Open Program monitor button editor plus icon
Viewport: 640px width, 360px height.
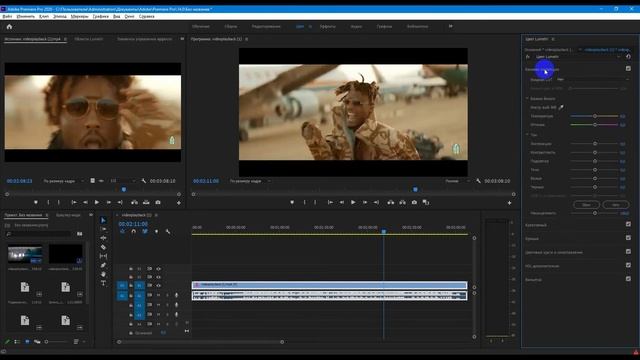[509, 203]
